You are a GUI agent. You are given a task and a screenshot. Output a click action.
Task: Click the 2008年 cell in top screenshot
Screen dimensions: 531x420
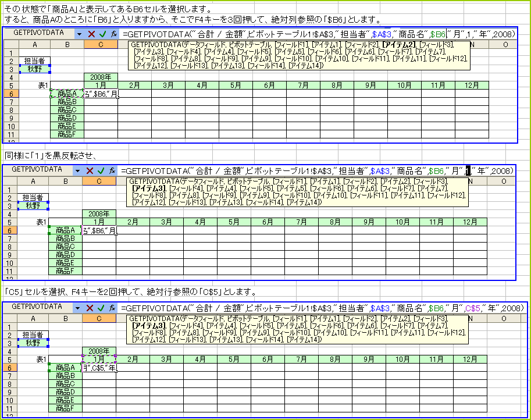point(101,77)
